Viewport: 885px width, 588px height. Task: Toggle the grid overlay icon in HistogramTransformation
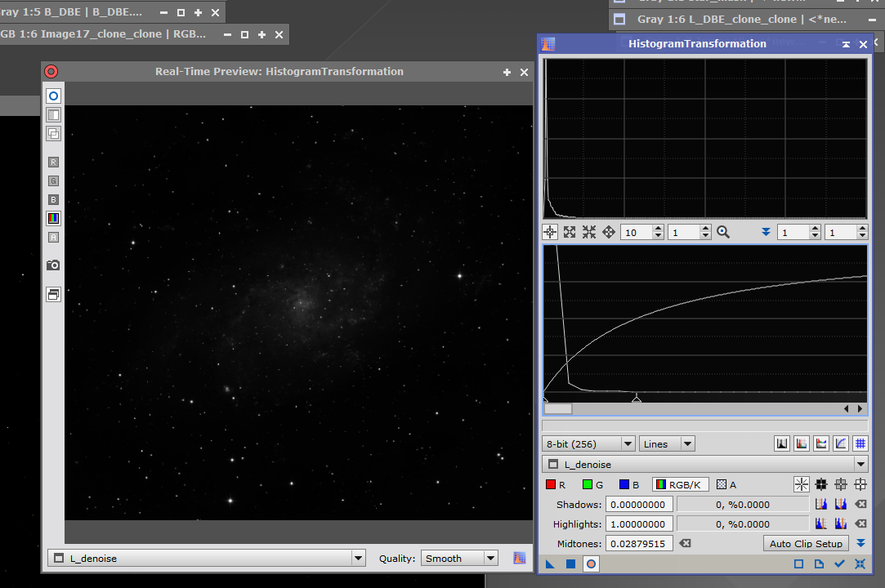pyautogui.click(x=860, y=443)
